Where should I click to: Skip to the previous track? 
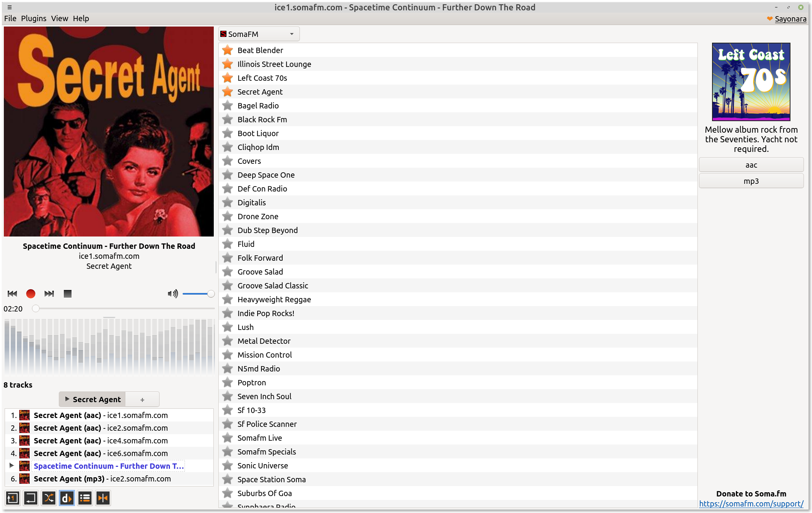click(12, 294)
